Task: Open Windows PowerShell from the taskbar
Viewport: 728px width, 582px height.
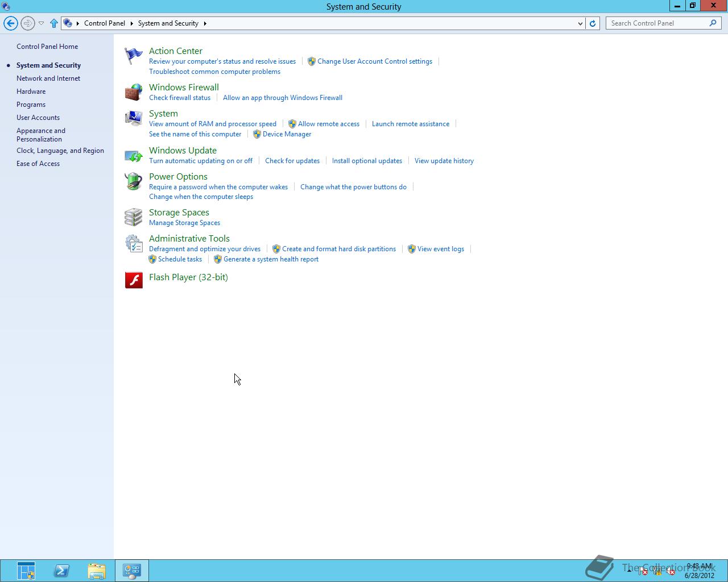Action: [61, 571]
